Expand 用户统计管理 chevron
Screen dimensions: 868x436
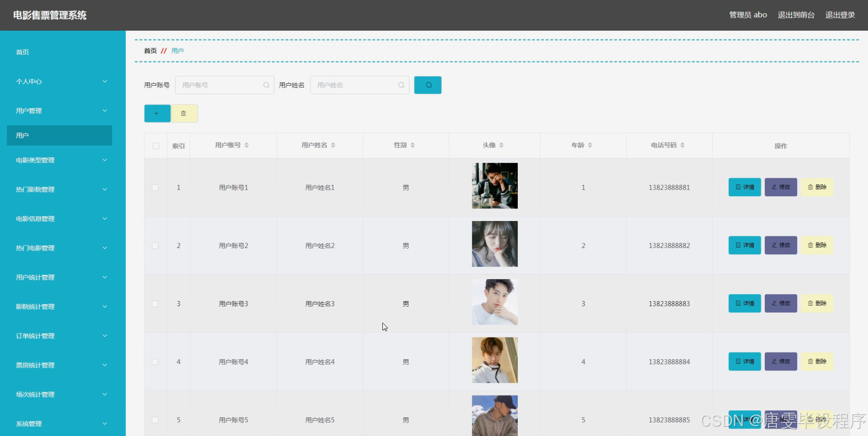tap(105, 277)
